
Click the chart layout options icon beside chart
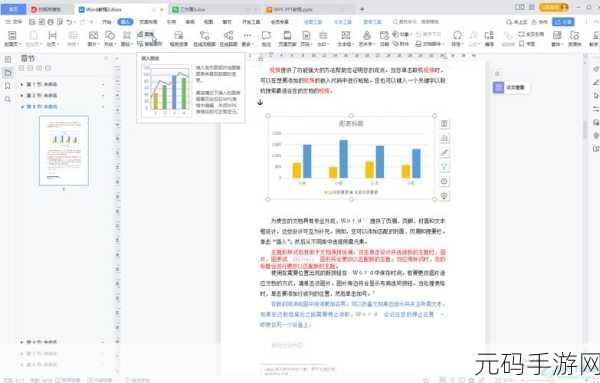pyautogui.click(x=444, y=124)
